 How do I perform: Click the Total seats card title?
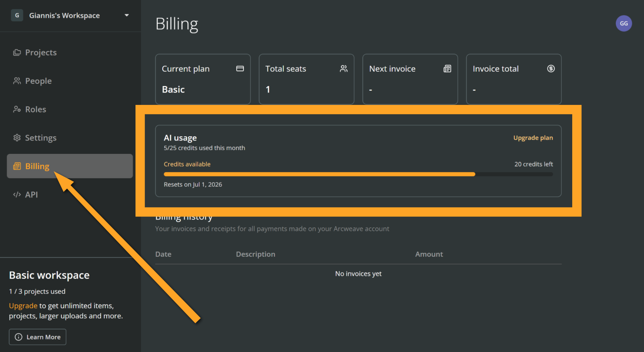pyautogui.click(x=285, y=69)
